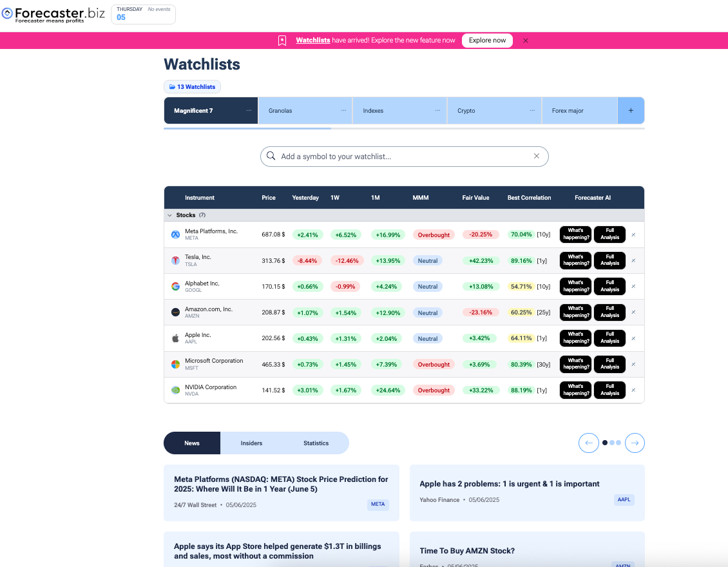The image size is (728, 567).
Task: Go to previous news page arrow
Action: pyautogui.click(x=588, y=443)
